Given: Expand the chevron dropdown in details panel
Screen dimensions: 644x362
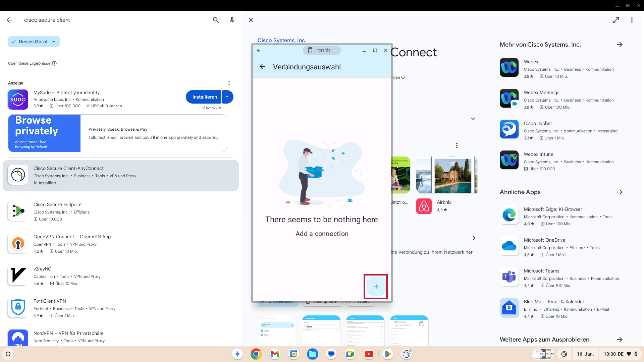Looking at the screenshot, I should click(473, 119).
